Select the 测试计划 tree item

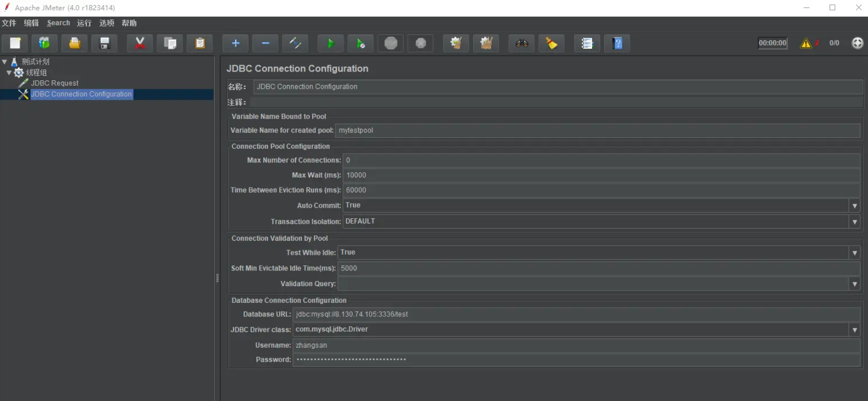(x=36, y=62)
